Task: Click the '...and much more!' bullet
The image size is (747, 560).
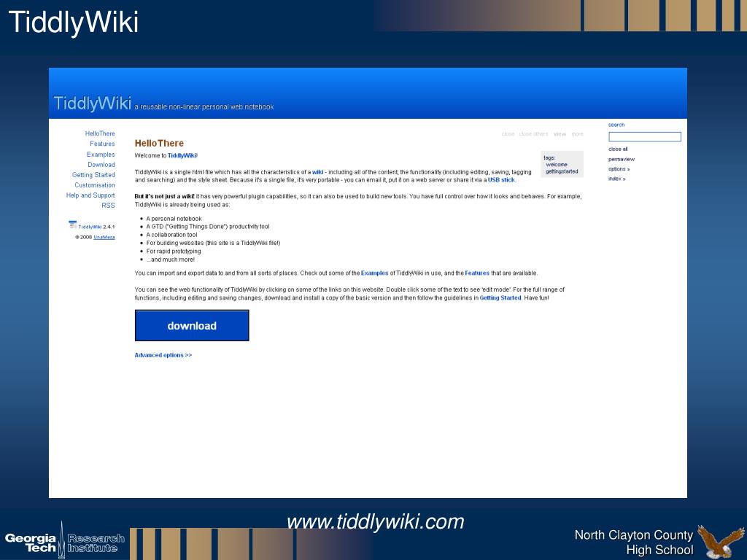Action: 171,260
